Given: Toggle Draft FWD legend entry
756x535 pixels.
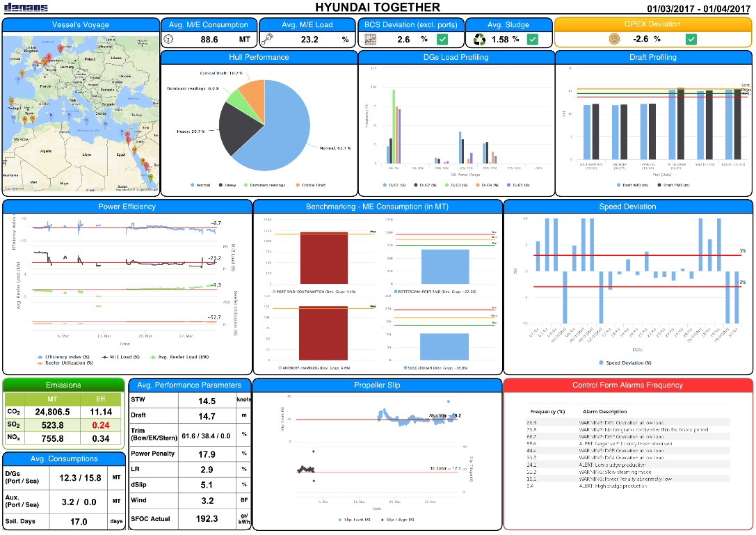Looking at the screenshot, I should point(673,185).
